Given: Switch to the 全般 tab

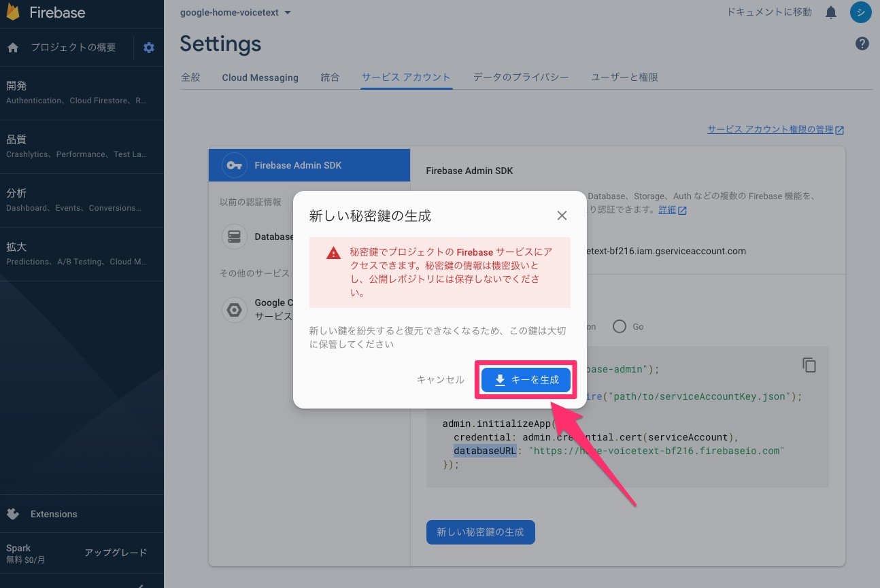Looking at the screenshot, I should 190,77.
